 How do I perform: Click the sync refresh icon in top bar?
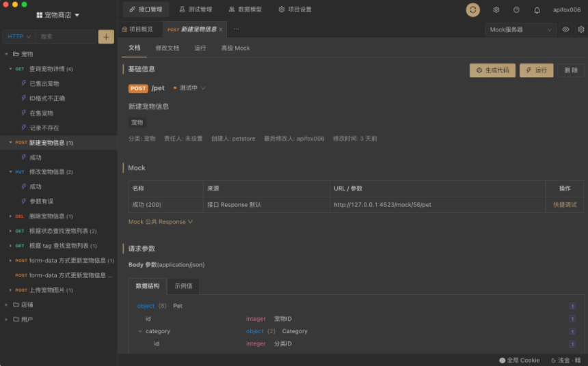(472, 10)
